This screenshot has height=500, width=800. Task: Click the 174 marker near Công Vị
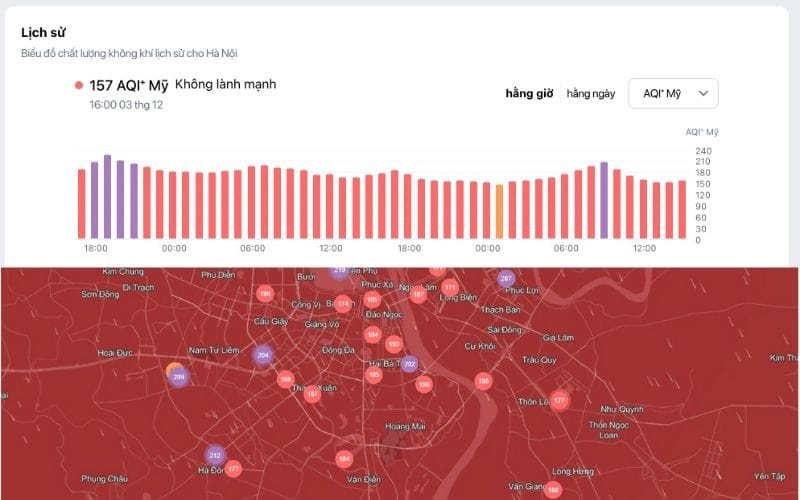(x=343, y=303)
